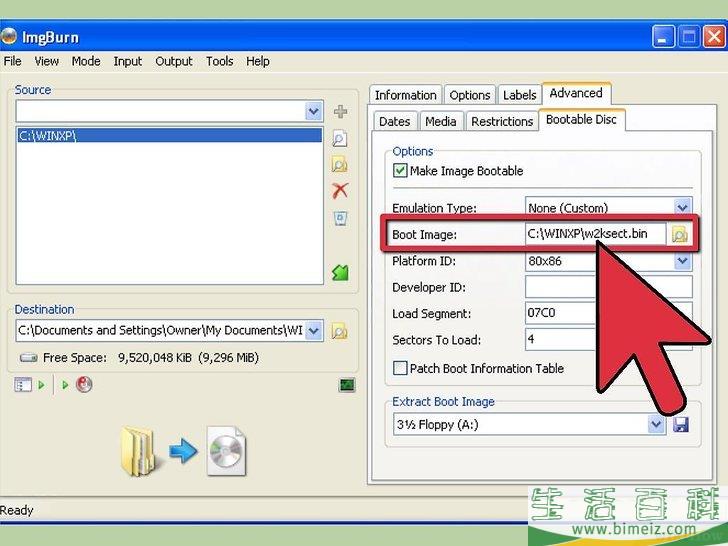The image size is (728, 546).
Task: Expand the Emulation Type dropdown
Action: click(682, 208)
